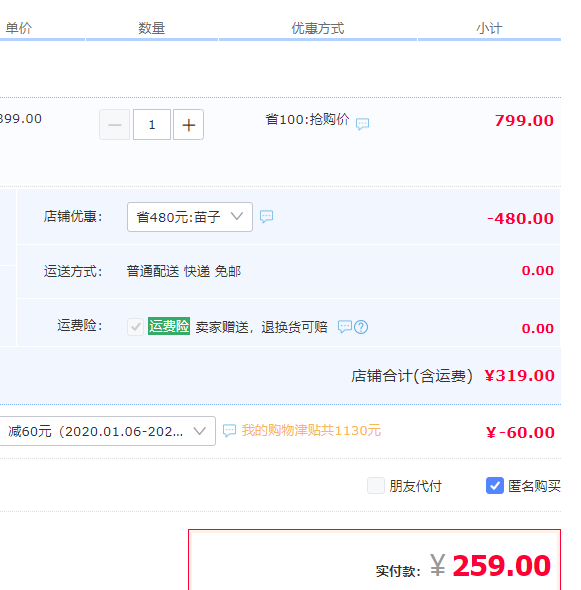
Task: Click the 我的购物津贴共1130元 link
Action: point(311,430)
